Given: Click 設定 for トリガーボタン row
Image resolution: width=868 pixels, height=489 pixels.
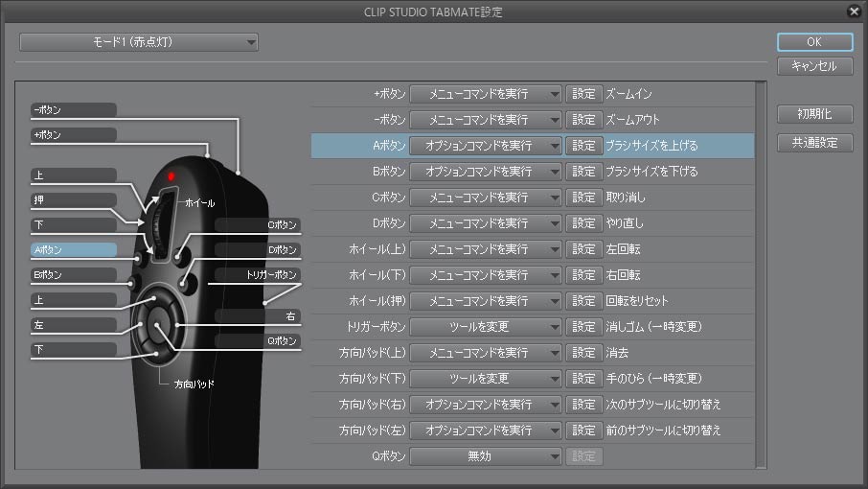Looking at the screenshot, I should (x=584, y=327).
